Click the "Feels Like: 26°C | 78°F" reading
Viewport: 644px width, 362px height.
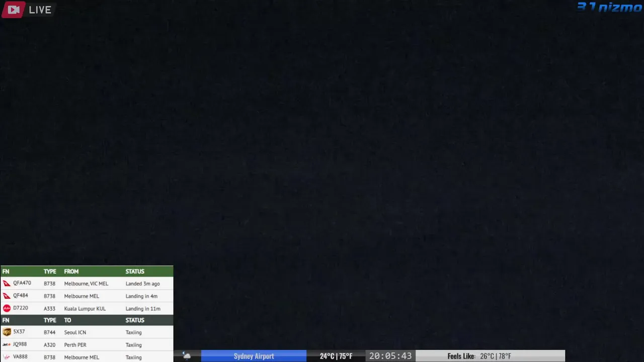pyautogui.click(x=479, y=356)
